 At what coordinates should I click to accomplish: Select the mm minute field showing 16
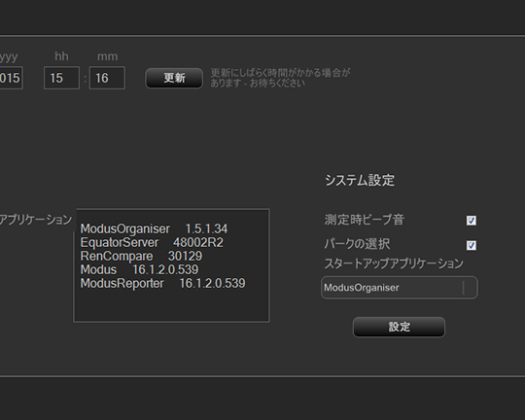[x=107, y=78]
